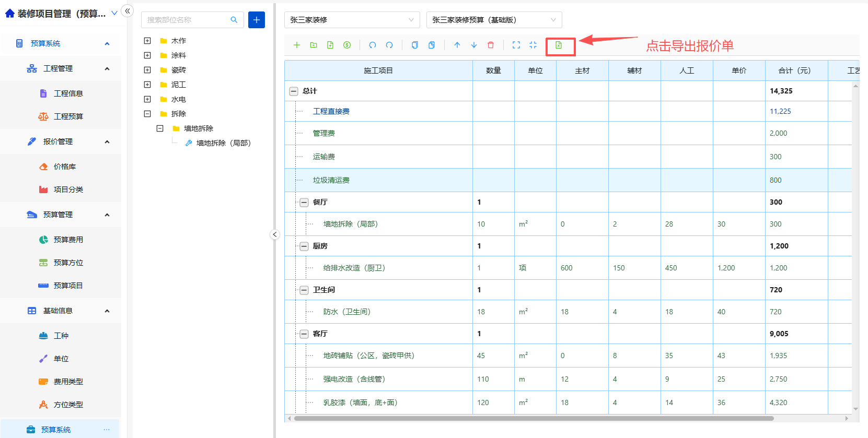Click the green dollar cost icon
Viewport: 868px width, 438px height.
(x=347, y=45)
